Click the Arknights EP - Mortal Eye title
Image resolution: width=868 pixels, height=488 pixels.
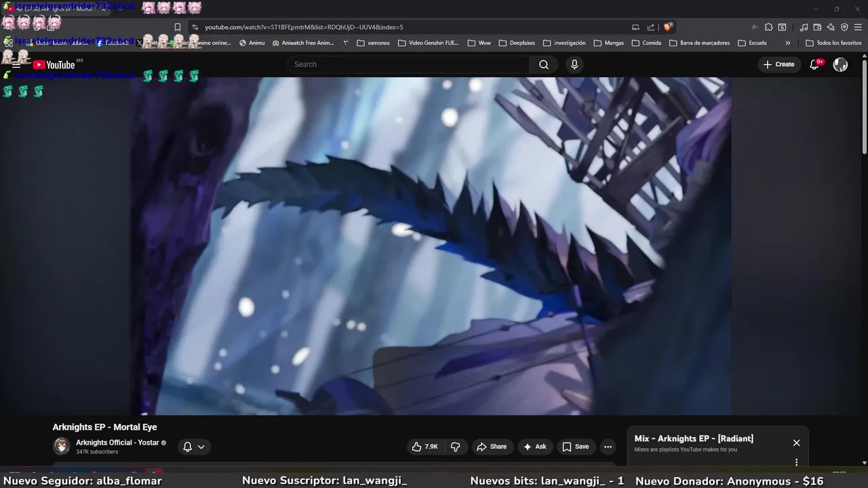[104, 427]
